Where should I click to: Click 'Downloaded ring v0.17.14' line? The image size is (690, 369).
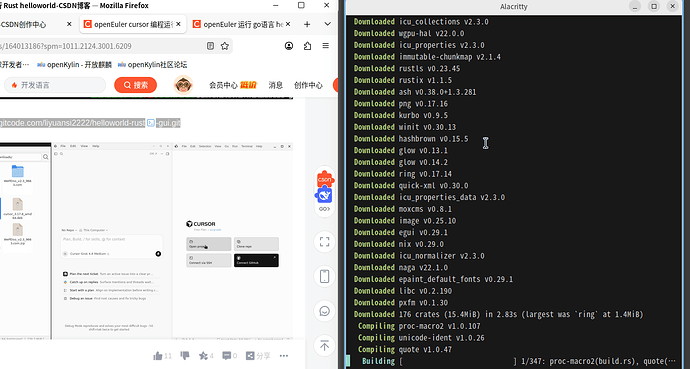click(x=403, y=174)
